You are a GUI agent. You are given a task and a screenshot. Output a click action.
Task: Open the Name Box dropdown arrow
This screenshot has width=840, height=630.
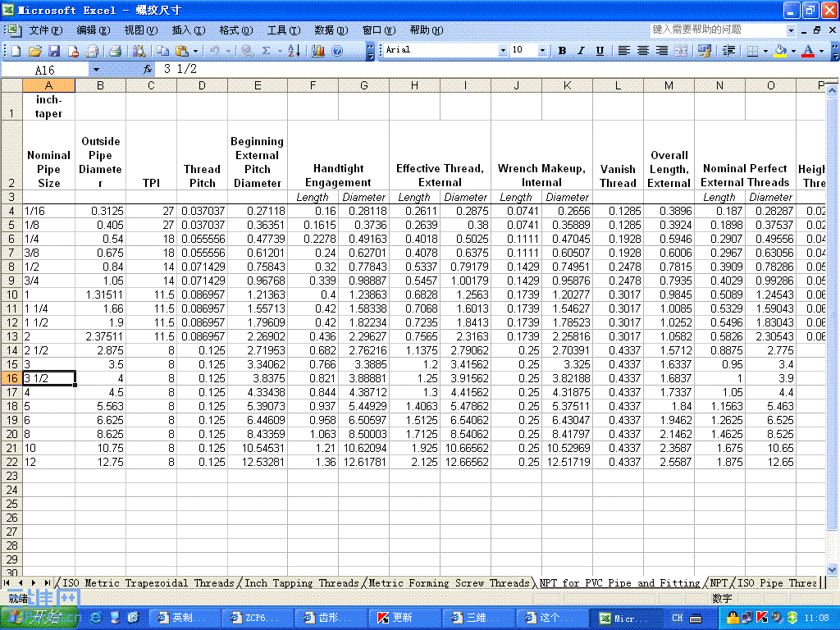coord(96,70)
